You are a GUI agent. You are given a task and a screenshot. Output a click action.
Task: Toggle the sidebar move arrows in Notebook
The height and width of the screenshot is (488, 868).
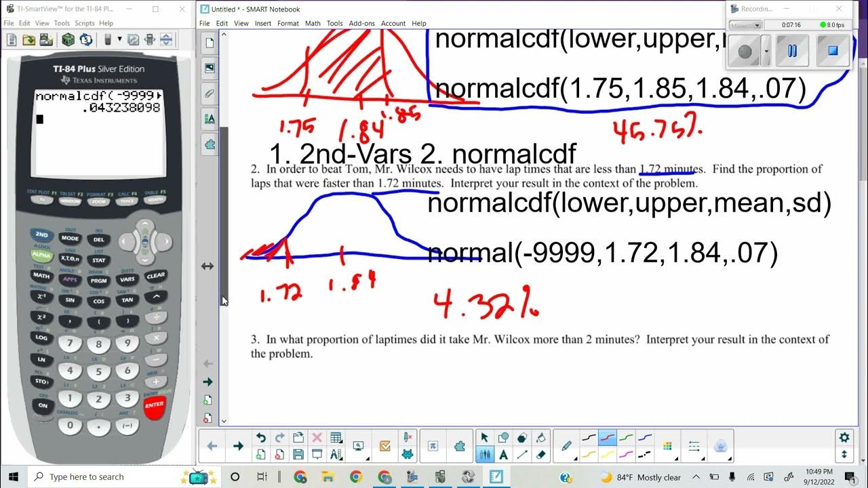pyautogui.click(x=208, y=266)
